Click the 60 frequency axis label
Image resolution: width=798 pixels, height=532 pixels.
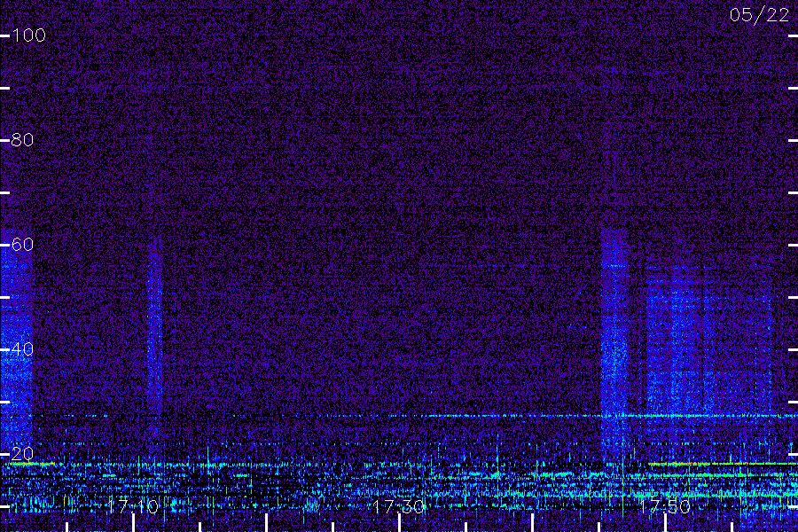point(22,245)
